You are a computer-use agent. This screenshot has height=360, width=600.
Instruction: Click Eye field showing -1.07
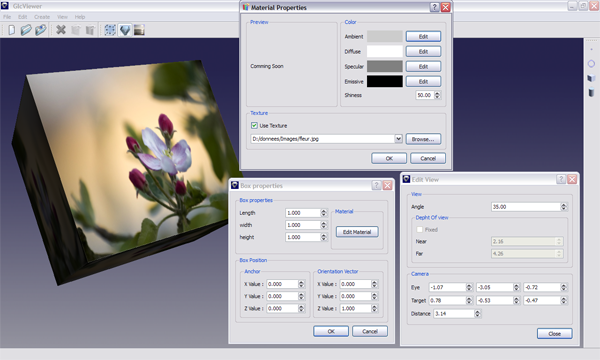[x=447, y=287]
